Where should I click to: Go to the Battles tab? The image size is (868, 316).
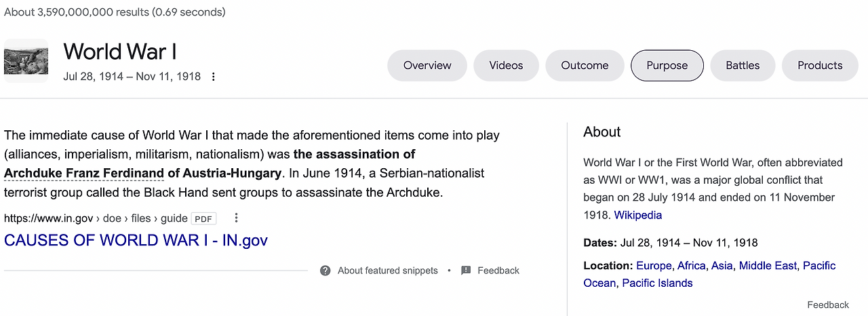pos(743,66)
